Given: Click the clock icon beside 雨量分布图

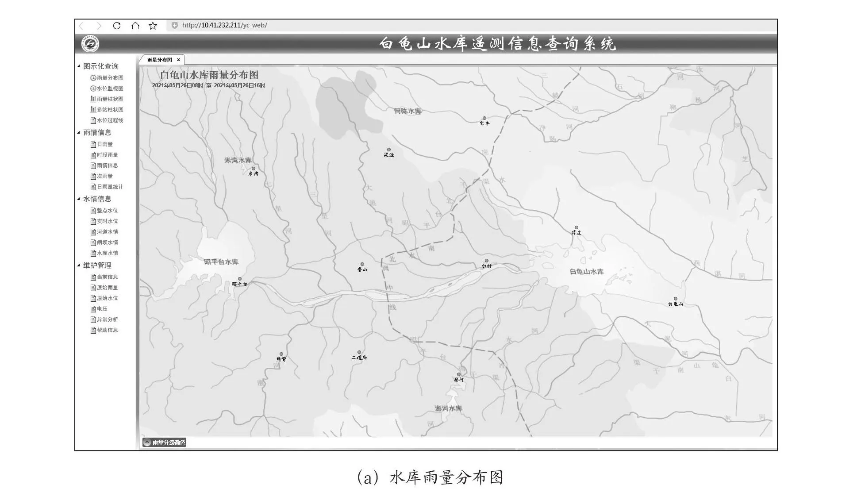Looking at the screenshot, I should [x=93, y=78].
